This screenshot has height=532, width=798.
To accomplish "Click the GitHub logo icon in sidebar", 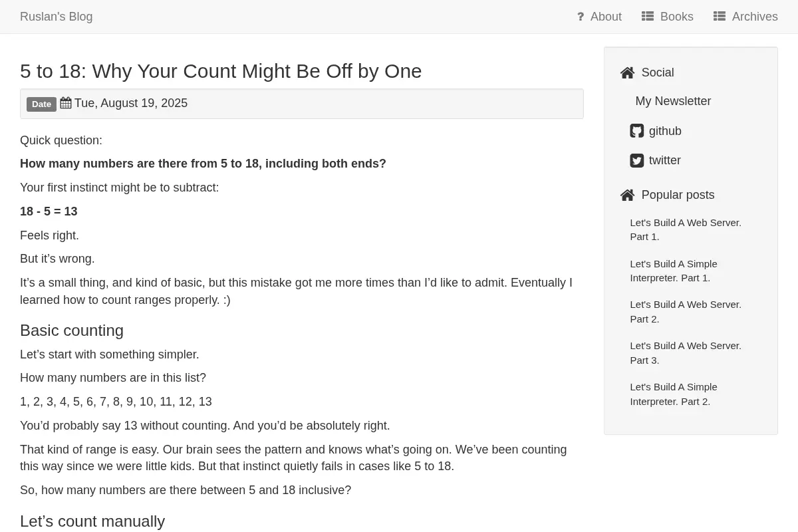I will (637, 131).
